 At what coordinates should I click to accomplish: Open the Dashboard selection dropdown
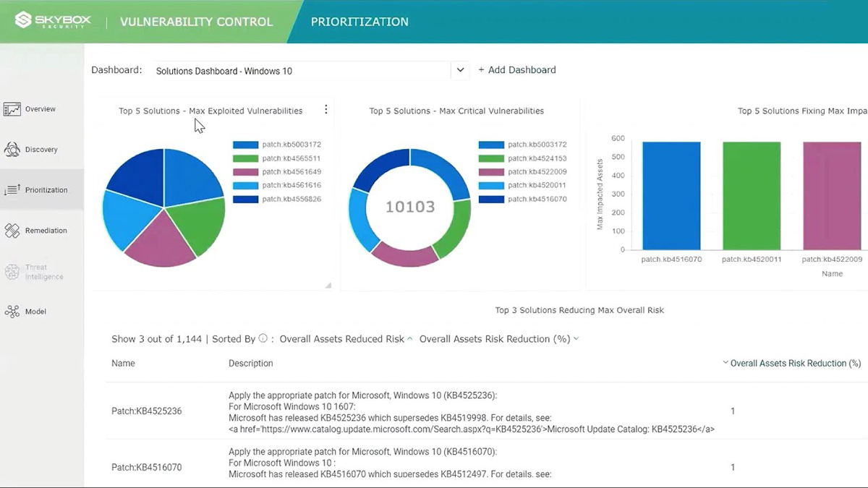coord(460,70)
